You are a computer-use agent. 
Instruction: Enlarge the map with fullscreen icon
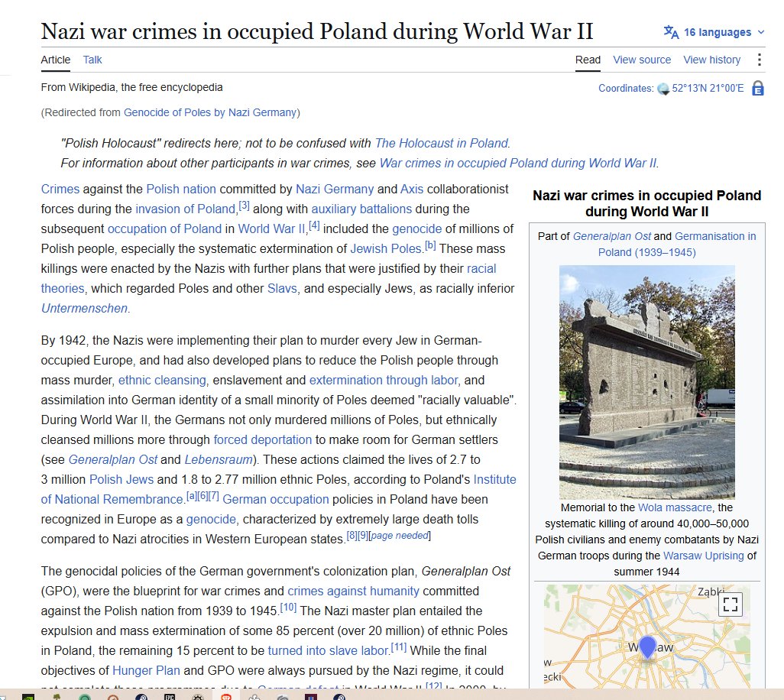click(x=731, y=604)
